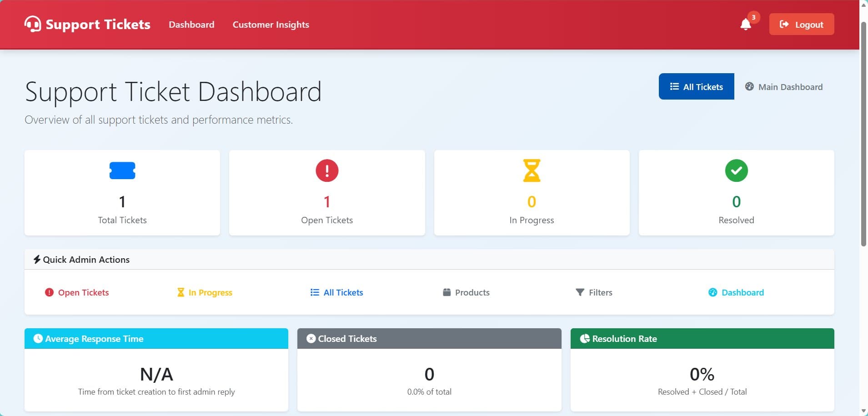
Task: Click the Average Response Time header
Action: 156,338
